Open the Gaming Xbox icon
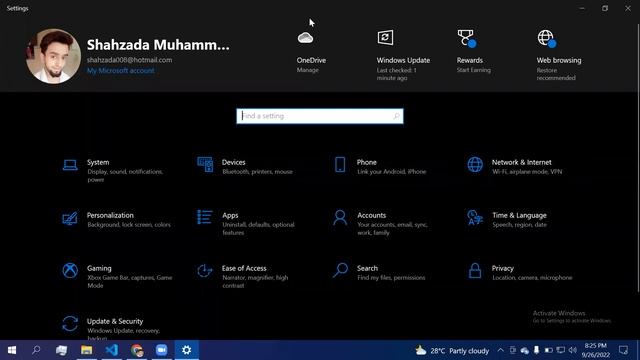 70,271
